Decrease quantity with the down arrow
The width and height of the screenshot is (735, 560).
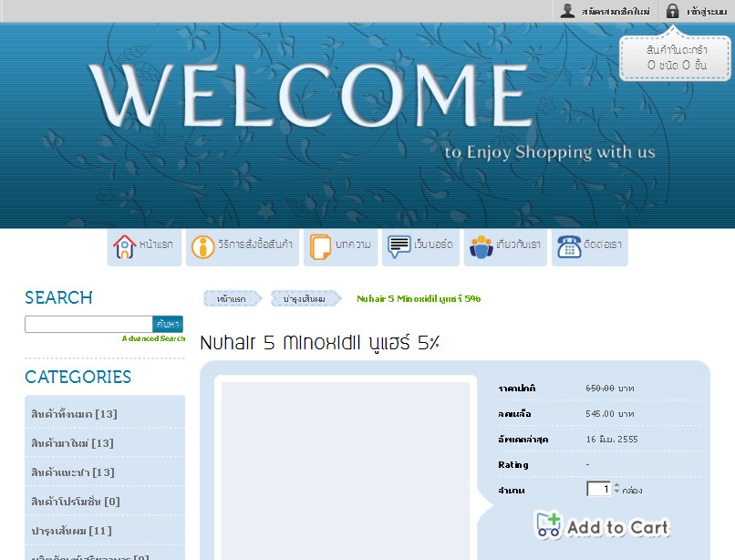coord(616,491)
